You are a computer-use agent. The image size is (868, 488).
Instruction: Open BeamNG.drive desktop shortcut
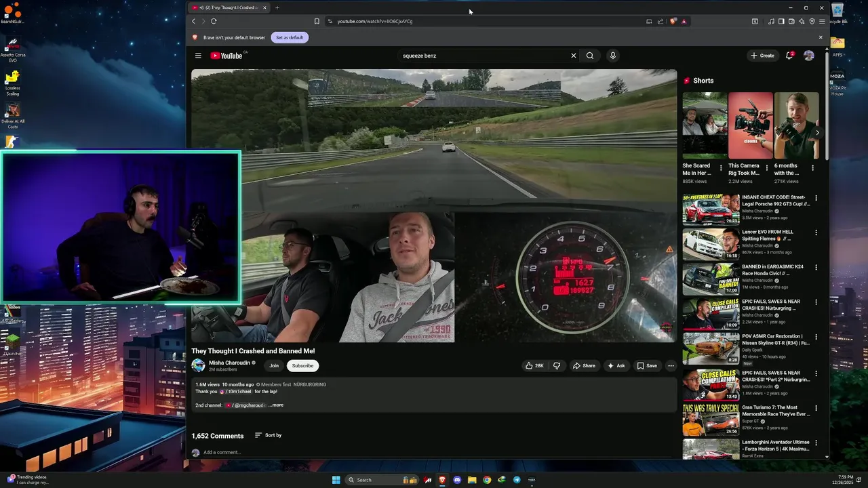(x=12, y=13)
